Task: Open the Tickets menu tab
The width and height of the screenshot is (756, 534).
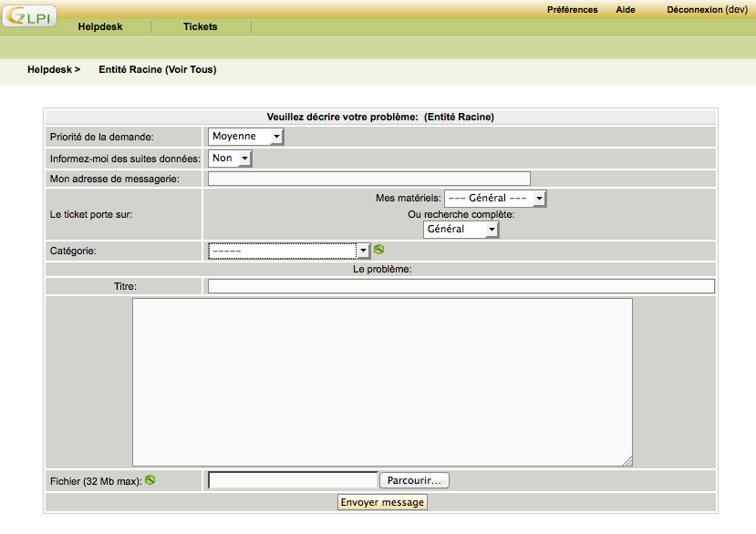Action: click(201, 27)
